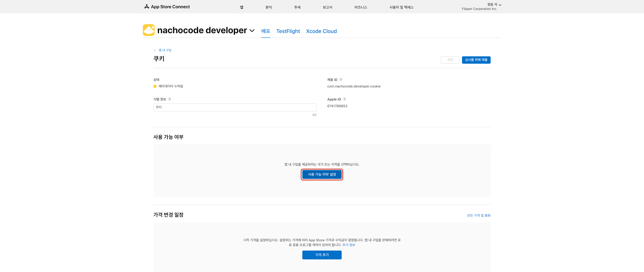
Task: Click the nachocode developer app icon
Action: pyautogui.click(x=149, y=30)
